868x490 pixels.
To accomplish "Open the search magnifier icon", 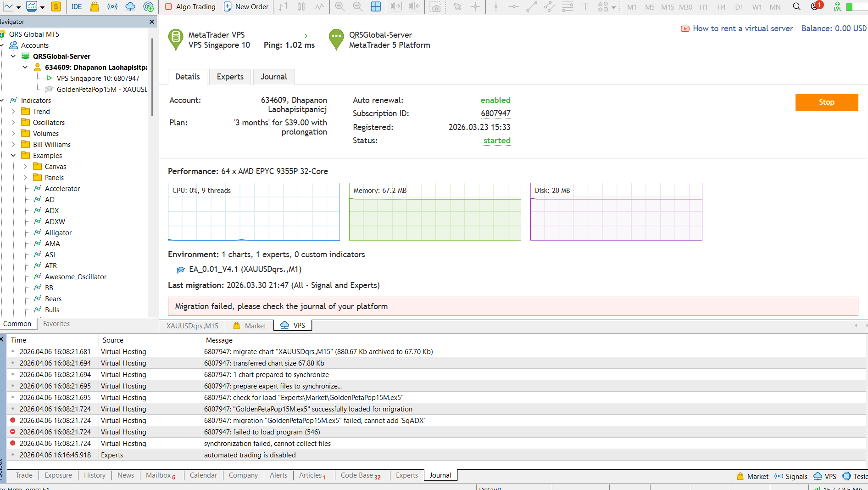I will pyautogui.click(x=797, y=6).
